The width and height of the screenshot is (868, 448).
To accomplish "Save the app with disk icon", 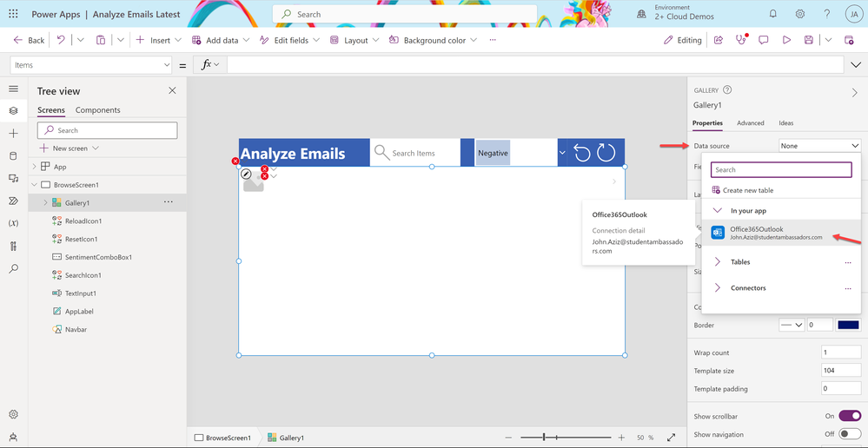I will 809,40.
